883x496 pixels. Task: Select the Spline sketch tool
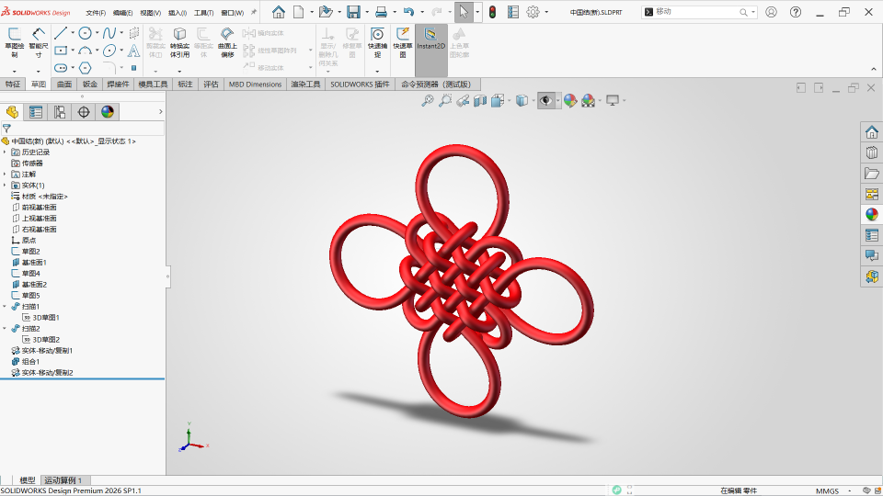[x=109, y=33]
